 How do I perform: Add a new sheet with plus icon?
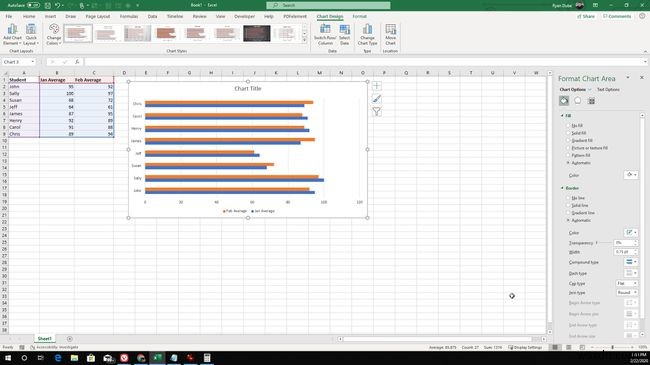tap(70, 339)
